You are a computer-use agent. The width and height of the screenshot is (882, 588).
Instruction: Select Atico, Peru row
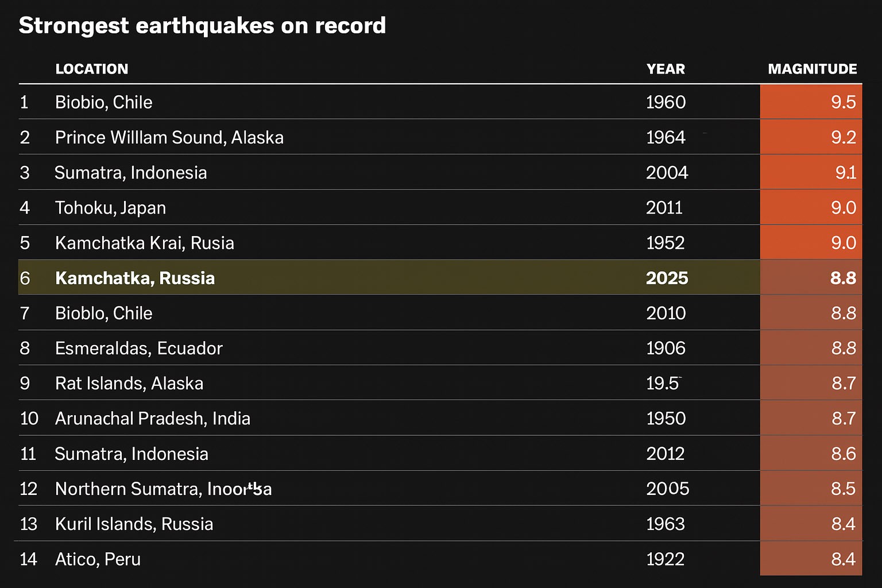440,558
